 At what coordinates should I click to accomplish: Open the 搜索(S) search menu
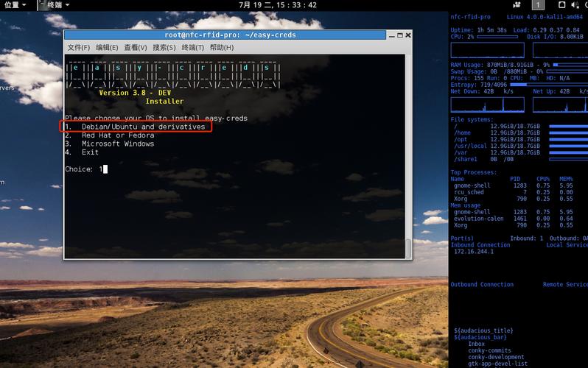[164, 47]
